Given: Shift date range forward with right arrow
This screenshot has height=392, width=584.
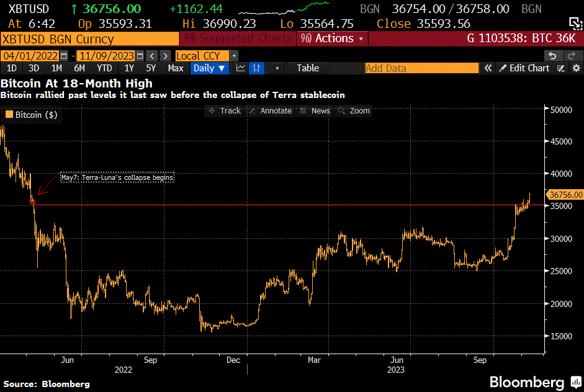Looking at the screenshot, I should [x=165, y=56].
